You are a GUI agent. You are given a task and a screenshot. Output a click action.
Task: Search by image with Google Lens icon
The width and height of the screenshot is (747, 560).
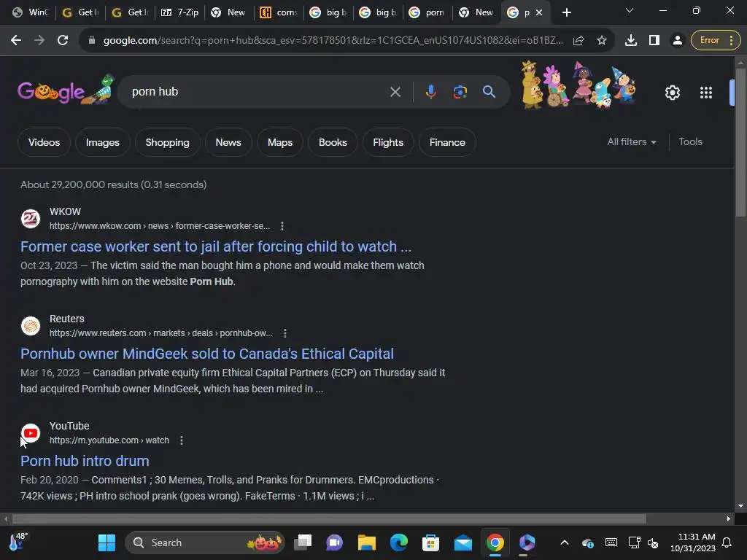460,92
